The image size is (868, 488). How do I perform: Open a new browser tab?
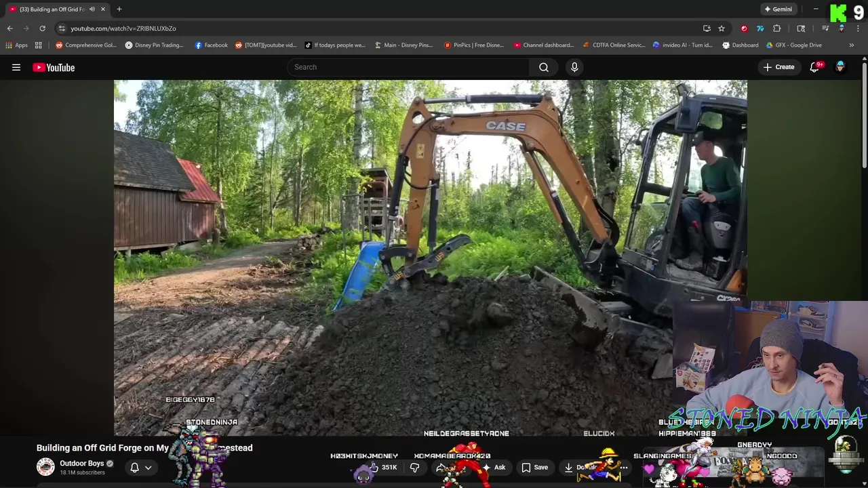(x=119, y=9)
